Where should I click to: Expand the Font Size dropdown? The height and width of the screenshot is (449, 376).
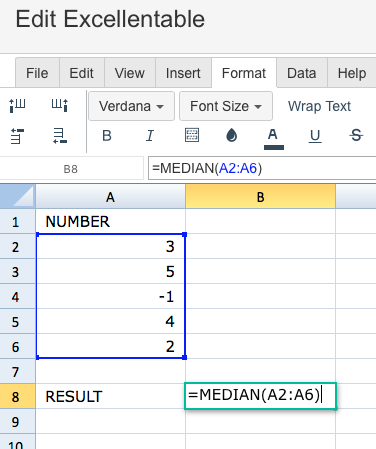pos(226,106)
